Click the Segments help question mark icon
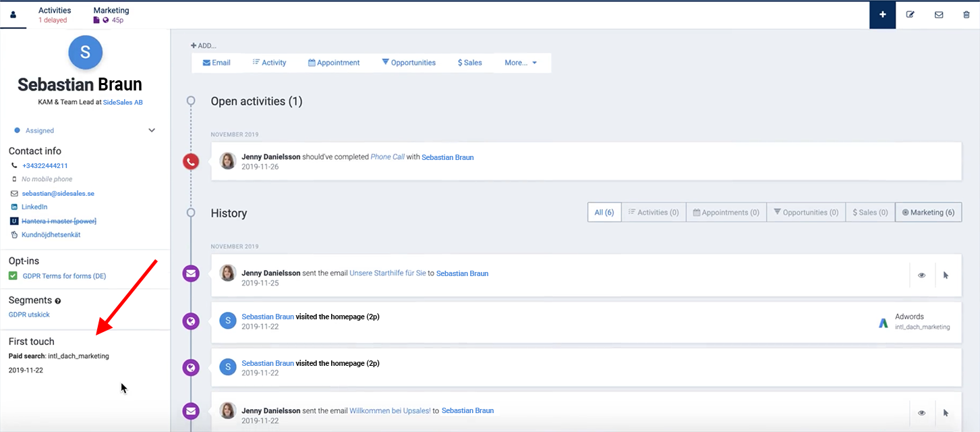Image resolution: width=980 pixels, height=432 pixels. click(x=58, y=301)
